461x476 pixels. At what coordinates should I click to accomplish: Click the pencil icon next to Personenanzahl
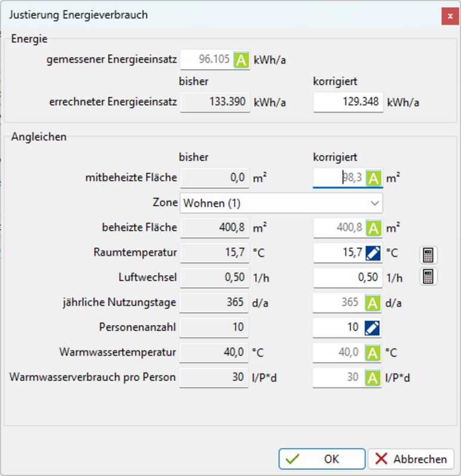(372, 327)
